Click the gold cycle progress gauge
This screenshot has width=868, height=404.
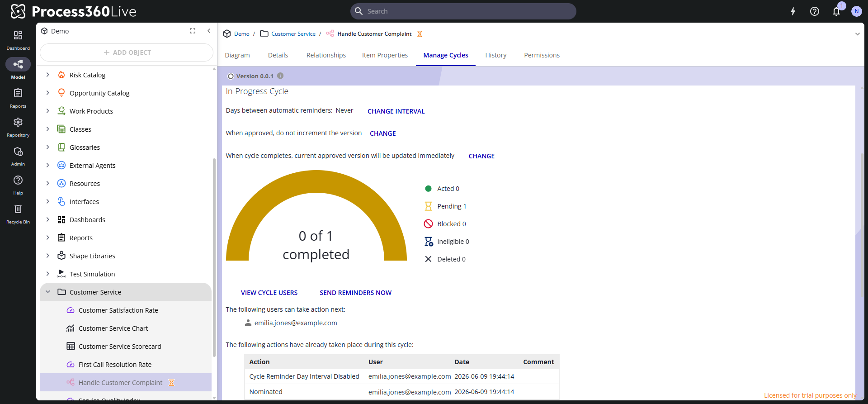[316, 182]
